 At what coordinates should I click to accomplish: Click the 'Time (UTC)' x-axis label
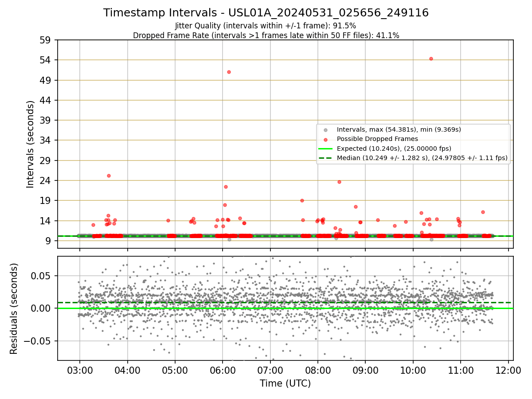286,383
